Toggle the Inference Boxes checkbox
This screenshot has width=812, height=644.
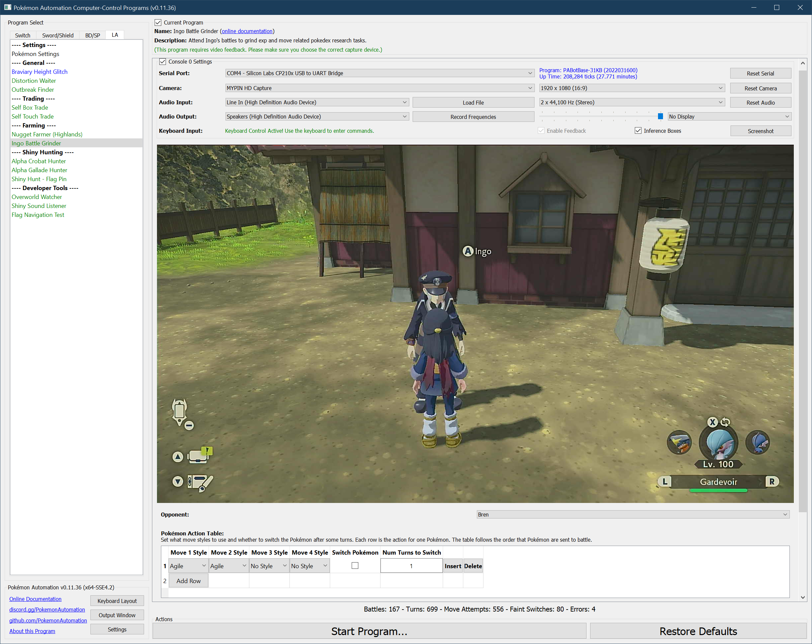click(638, 131)
